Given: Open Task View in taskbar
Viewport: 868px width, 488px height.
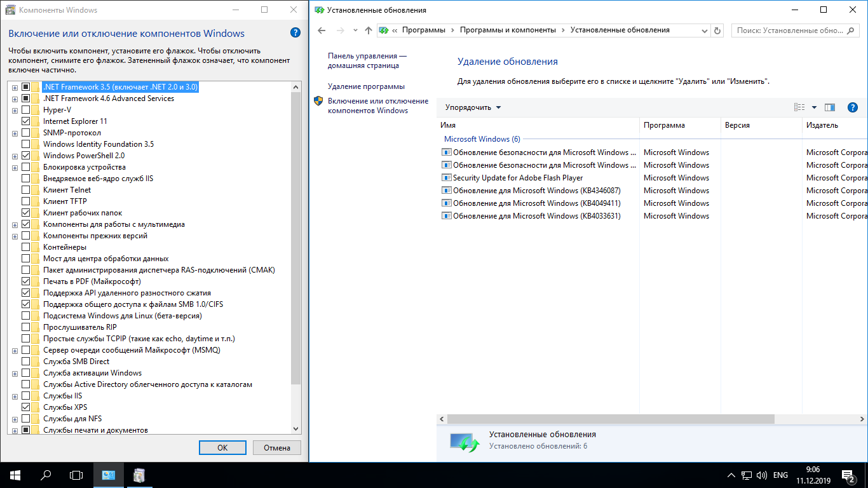Looking at the screenshot, I should [x=76, y=475].
